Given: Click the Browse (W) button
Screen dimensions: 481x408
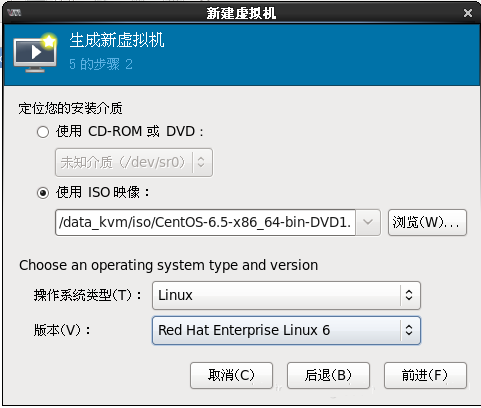Looking at the screenshot, I should tap(427, 222).
